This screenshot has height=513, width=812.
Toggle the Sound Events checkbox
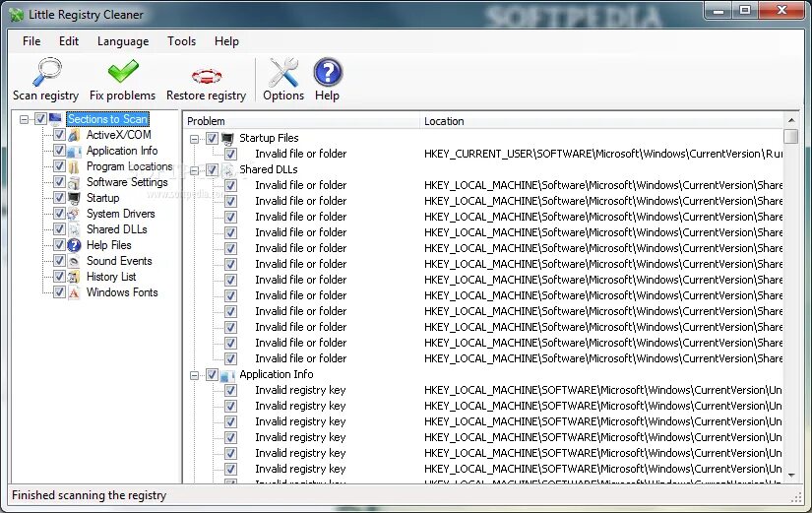pyautogui.click(x=59, y=261)
